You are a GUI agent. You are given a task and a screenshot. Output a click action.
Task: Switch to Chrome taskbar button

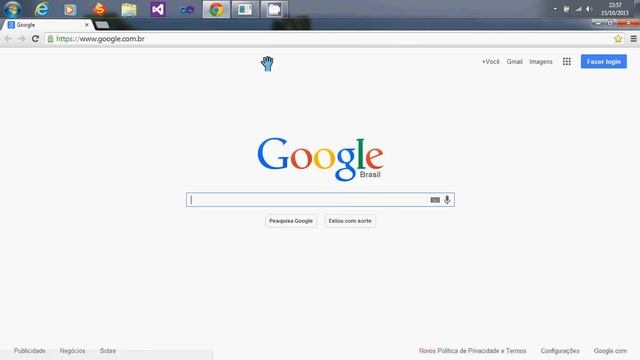coord(216,9)
